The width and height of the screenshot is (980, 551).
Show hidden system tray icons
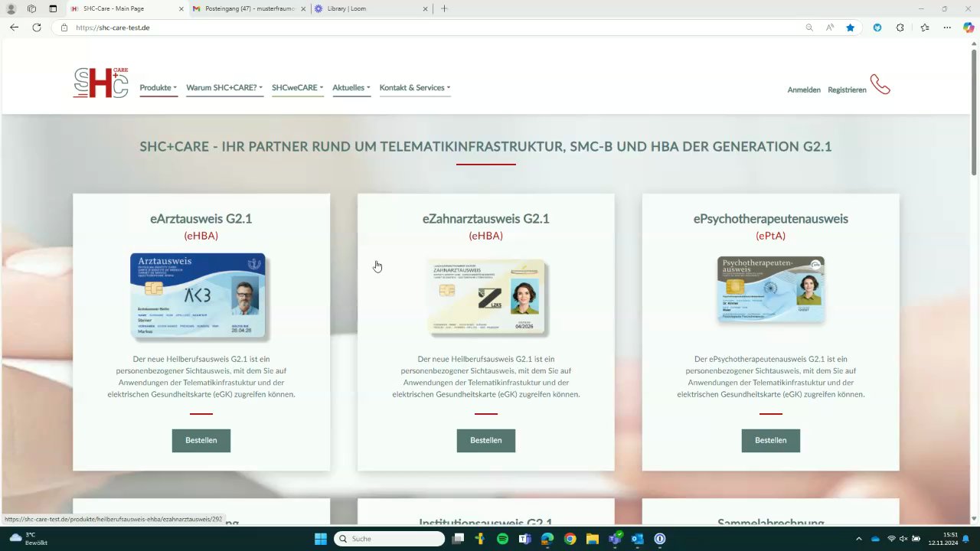pyautogui.click(x=858, y=539)
